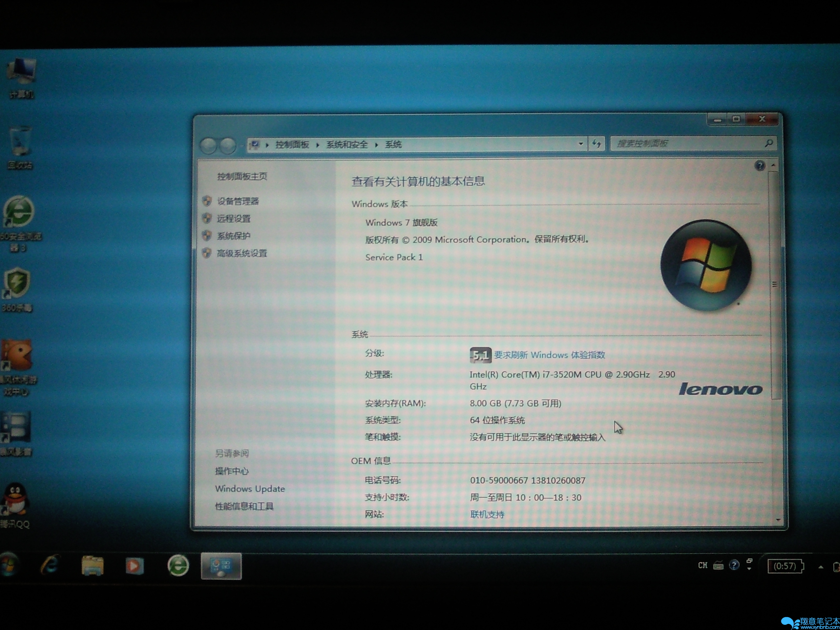Click 系统 breadcrumb segment
840x630 pixels.
click(393, 144)
